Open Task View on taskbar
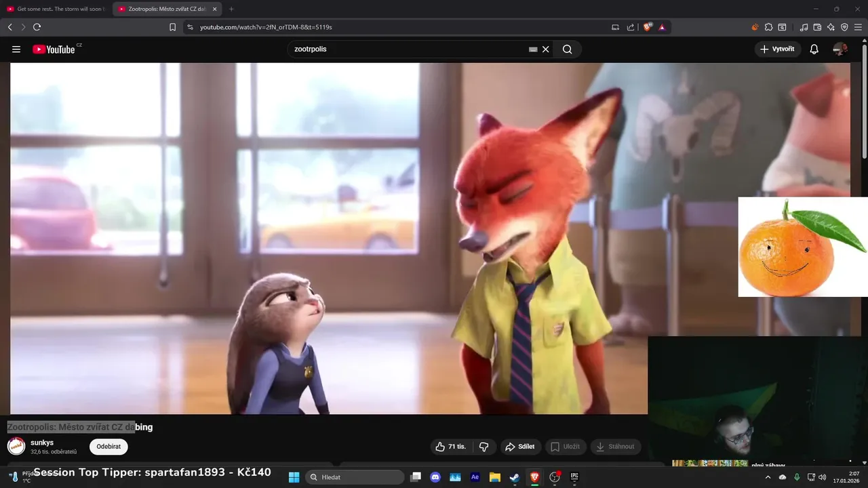Image resolution: width=868 pixels, height=488 pixels. tap(416, 477)
